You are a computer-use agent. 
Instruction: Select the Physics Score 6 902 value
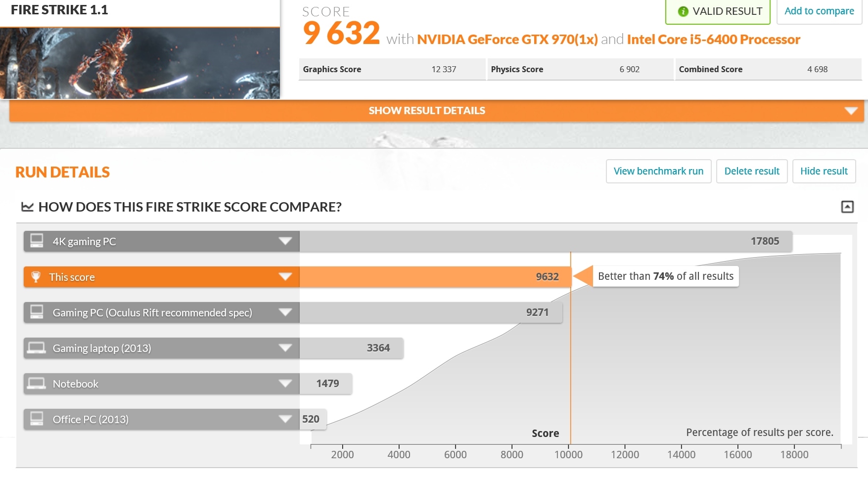coord(629,69)
